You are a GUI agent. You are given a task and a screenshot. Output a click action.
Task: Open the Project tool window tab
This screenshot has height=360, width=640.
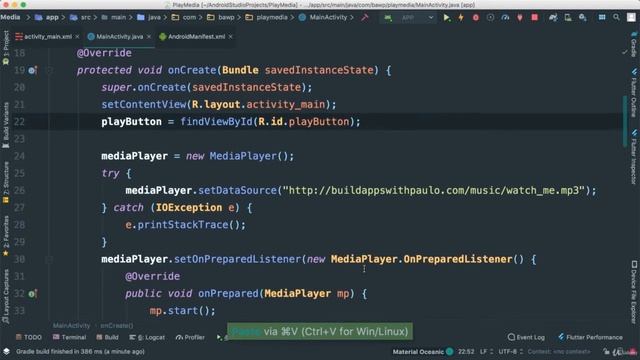pyautogui.click(x=6, y=48)
